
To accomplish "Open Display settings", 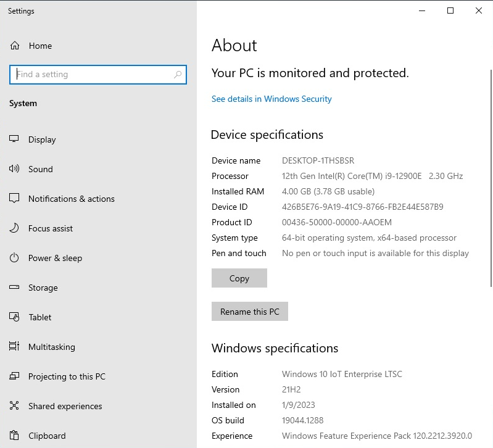I will (x=42, y=139).
